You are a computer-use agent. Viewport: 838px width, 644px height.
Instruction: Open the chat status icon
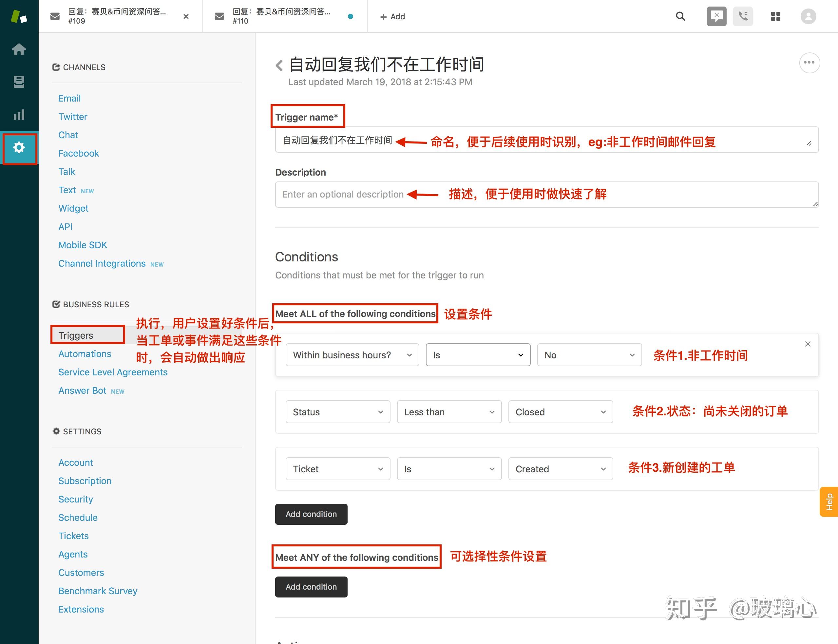coord(716,16)
